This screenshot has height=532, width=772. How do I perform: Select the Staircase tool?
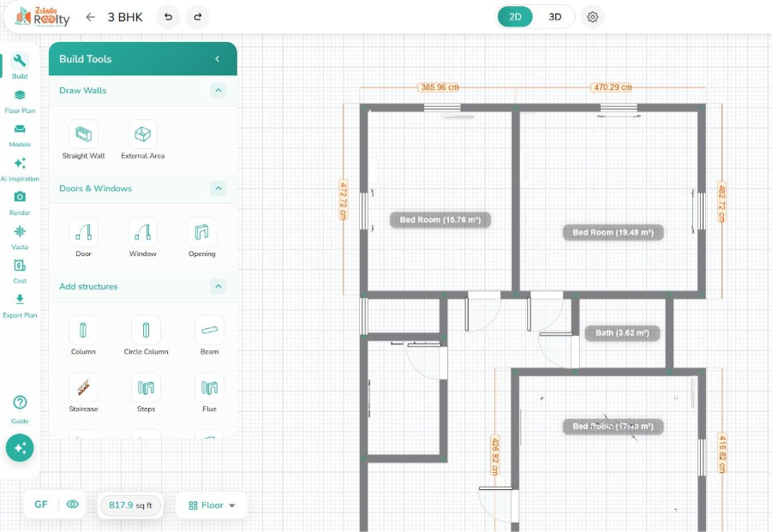83,392
